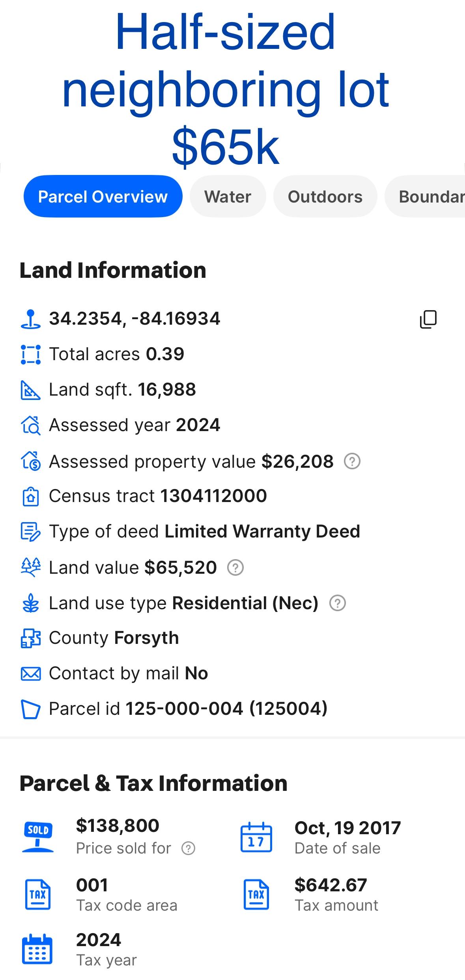
Task: Open help for Land use type
Action: (x=338, y=603)
